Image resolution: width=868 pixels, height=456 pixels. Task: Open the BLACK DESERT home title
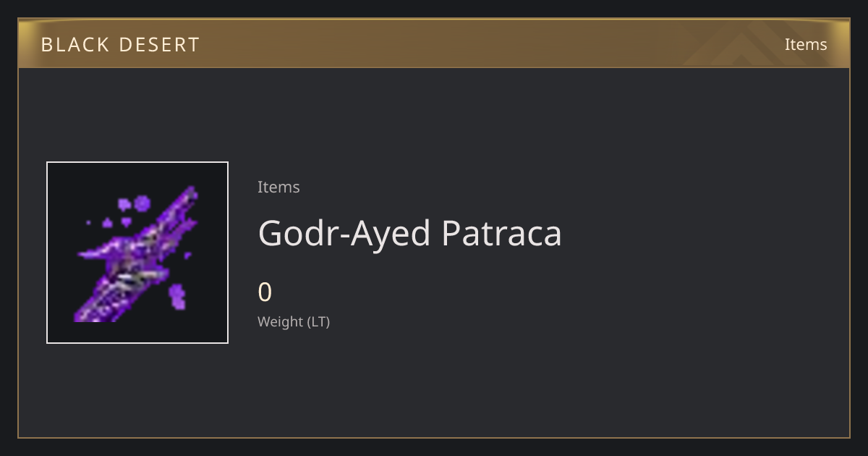(x=120, y=45)
